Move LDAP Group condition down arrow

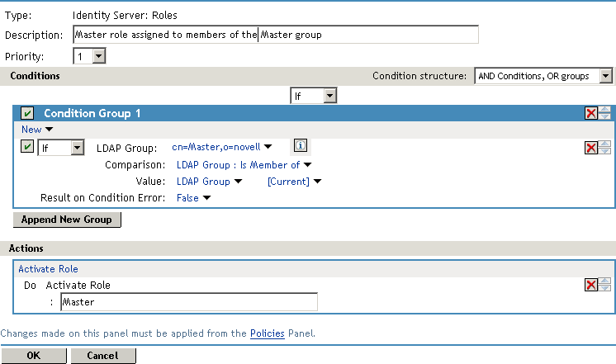(x=605, y=152)
